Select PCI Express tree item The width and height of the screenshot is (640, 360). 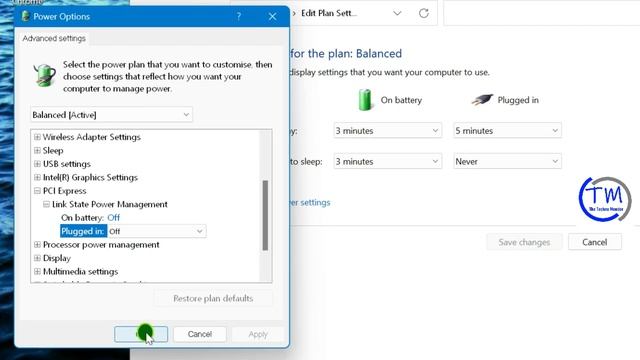64,191
